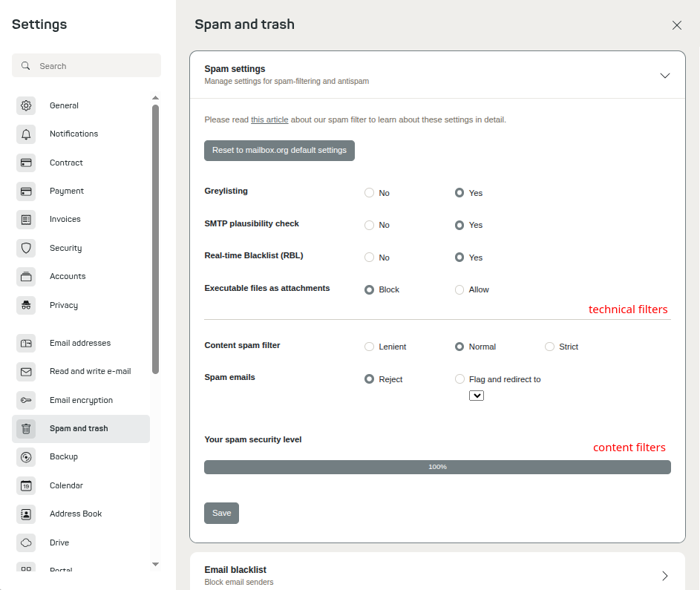Open Read and write e-mail settings

pos(81,371)
